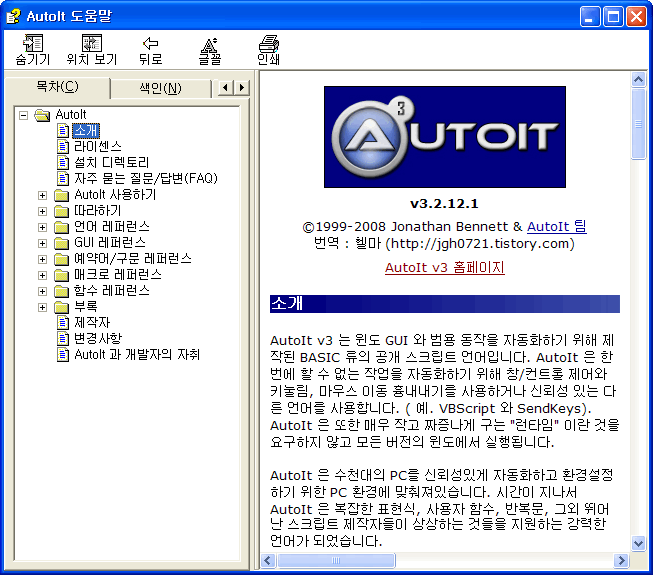This screenshot has width=653, height=575.
Task: Click the AutoIt 과 개발자의 자취 page icon
Action: (62, 355)
